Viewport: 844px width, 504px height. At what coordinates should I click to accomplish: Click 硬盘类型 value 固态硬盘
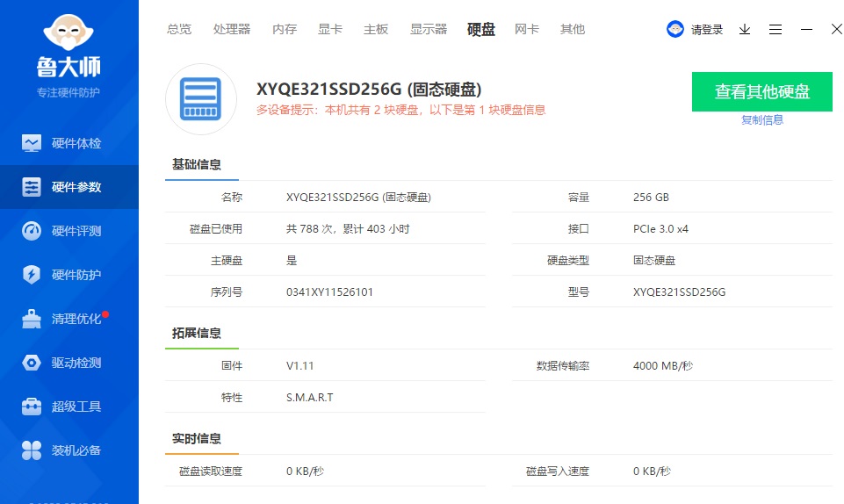pyautogui.click(x=654, y=260)
